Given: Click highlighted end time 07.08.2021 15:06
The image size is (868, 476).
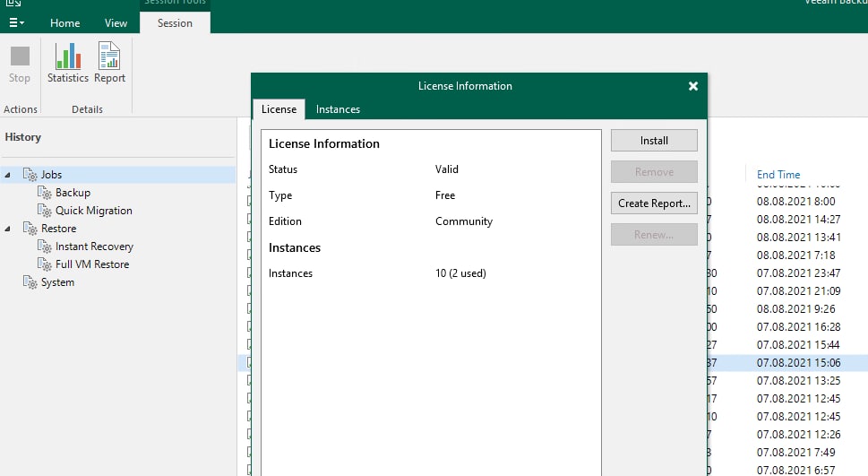Looking at the screenshot, I should (798, 363).
